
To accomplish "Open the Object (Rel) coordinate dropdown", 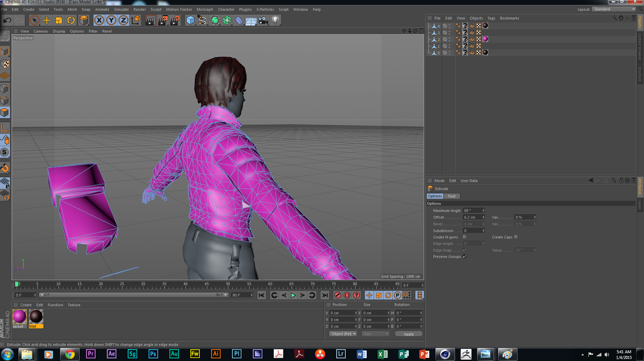I will point(343,334).
